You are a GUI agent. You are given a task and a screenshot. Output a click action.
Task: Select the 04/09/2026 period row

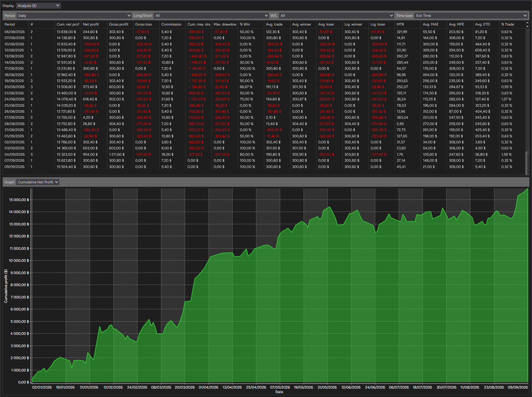coord(264,154)
